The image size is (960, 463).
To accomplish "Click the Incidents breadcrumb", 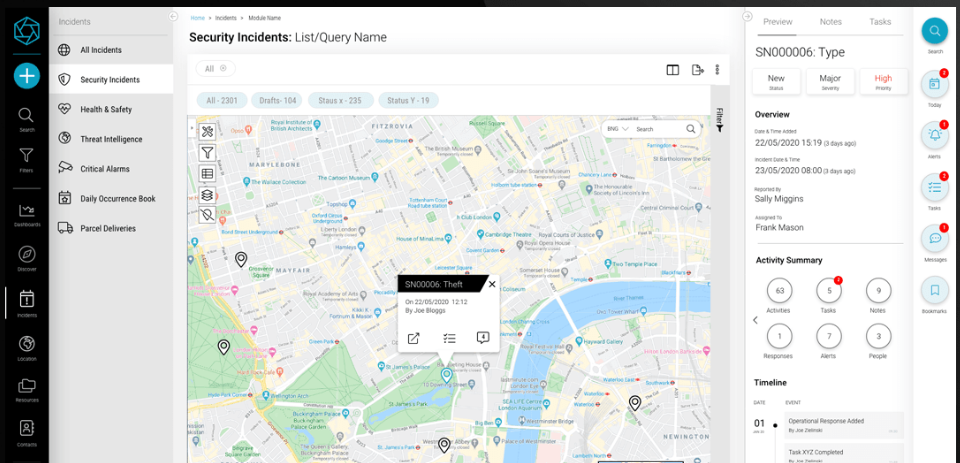I will click(x=226, y=18).
